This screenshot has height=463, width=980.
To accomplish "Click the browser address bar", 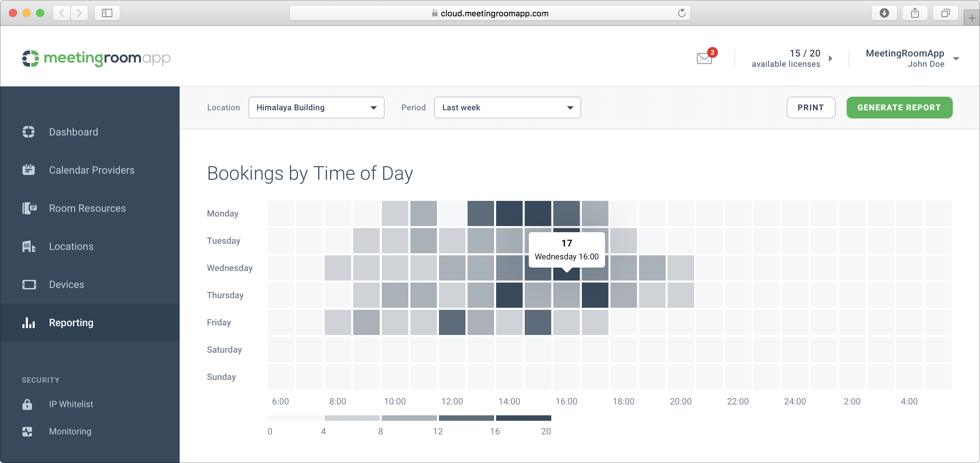I will pos(490,13).
